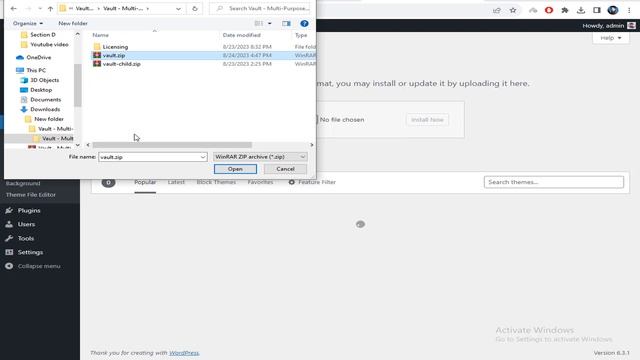The height and width of the screenshot is (360, 640).
Task: Select This PC in navigation tree
Action: [x=36, y=70]
